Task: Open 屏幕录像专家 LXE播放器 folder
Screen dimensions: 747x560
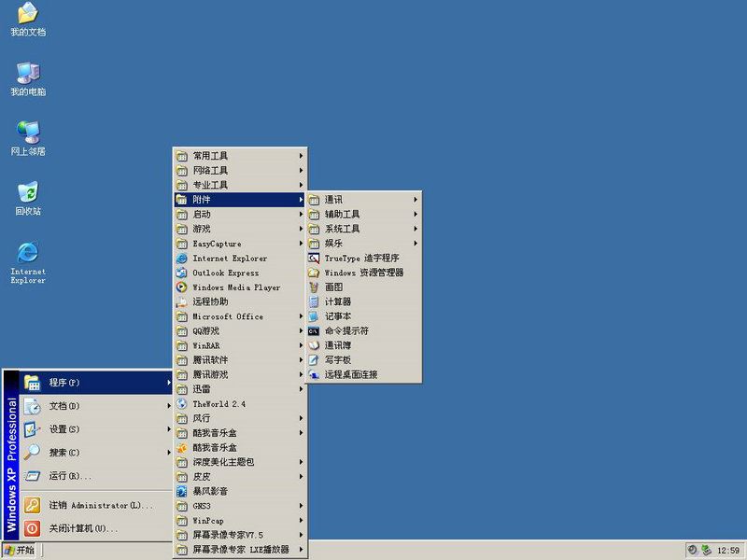Action: point(240,550)
